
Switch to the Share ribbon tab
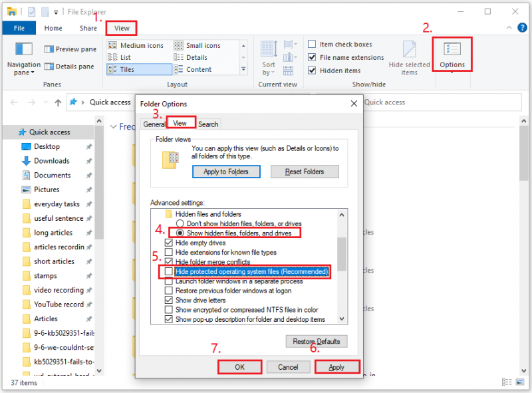pos(88,28)
